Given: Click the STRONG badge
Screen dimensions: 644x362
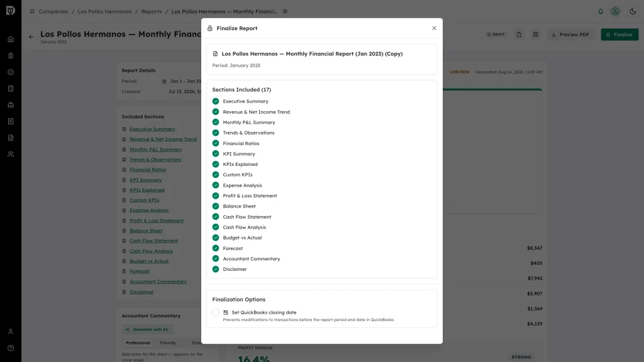Looking at the screenshot, I should pos(521,357).
